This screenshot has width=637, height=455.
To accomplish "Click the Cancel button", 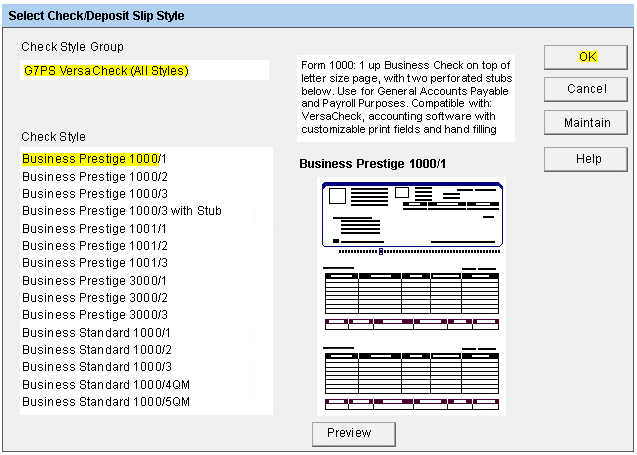I will tap(586, 89).
